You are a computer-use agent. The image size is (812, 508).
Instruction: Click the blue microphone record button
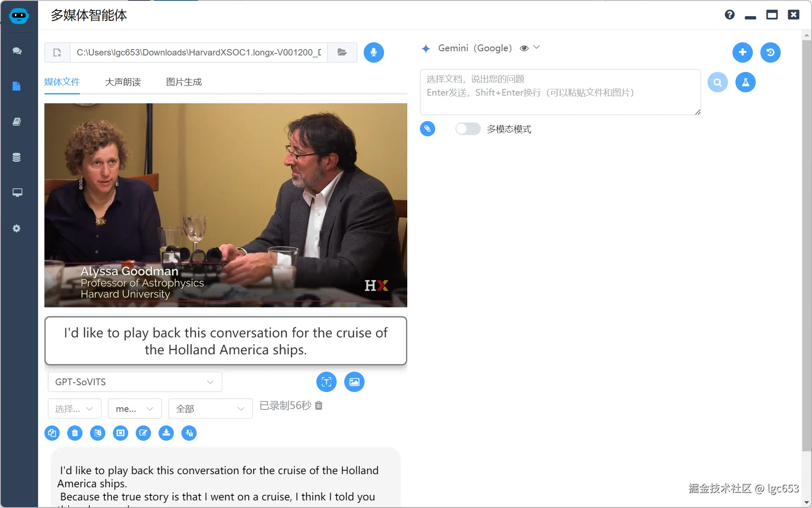click(373, 52)
